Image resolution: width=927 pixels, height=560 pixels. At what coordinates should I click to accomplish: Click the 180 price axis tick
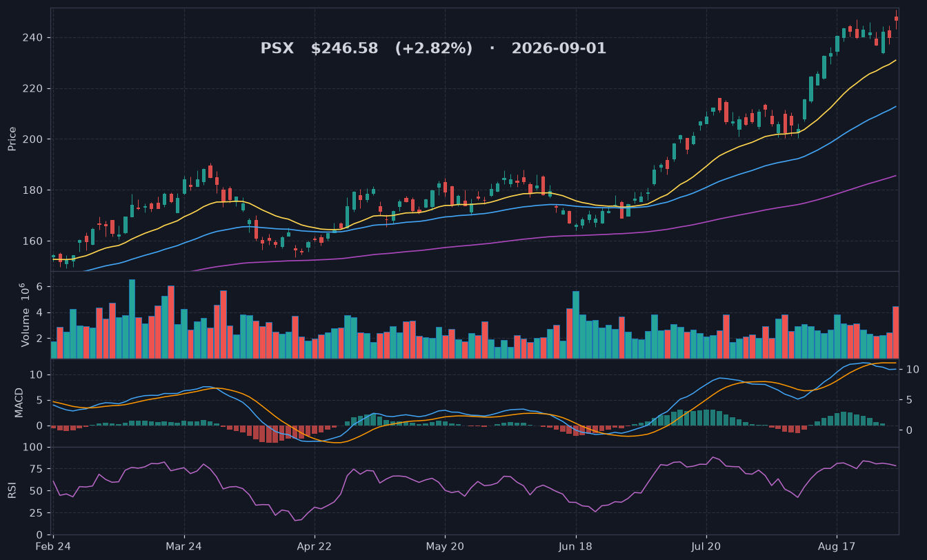(34, 190)
